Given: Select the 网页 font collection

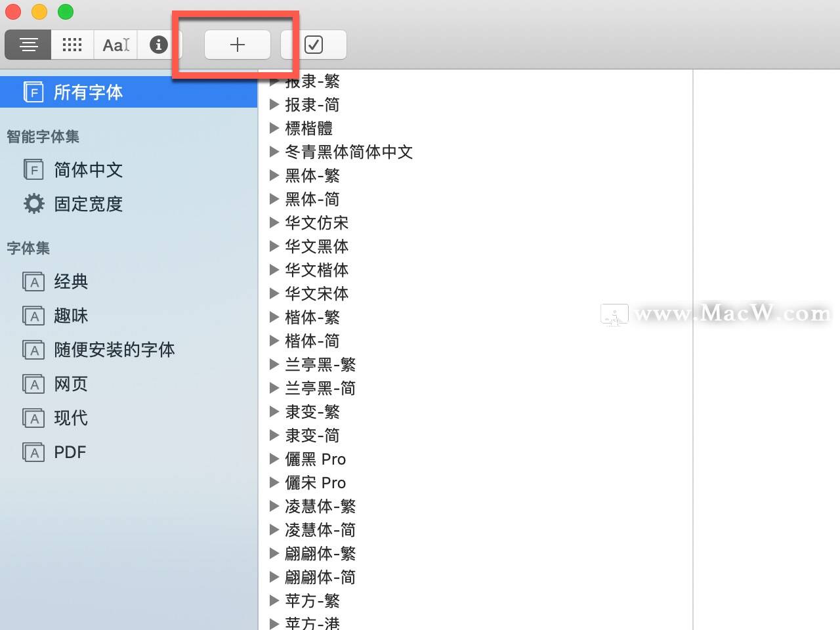Looking at the screenshot, I should click(x=70, y=384).
